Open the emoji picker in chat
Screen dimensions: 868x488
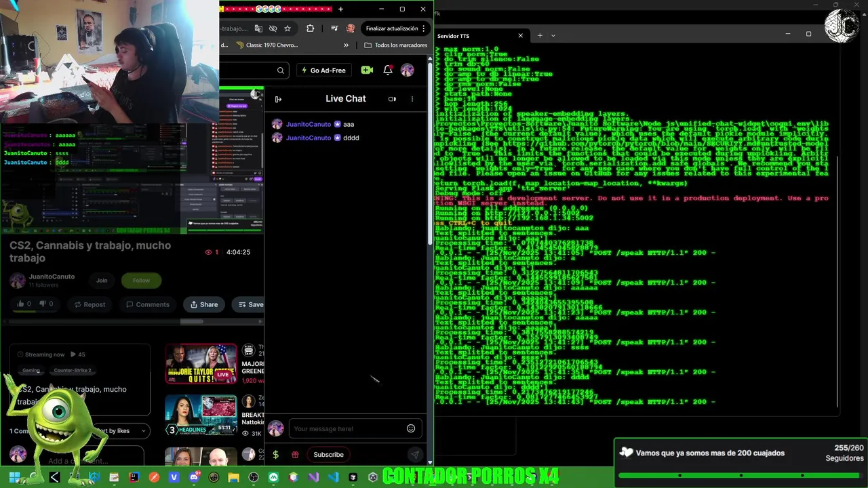pyautogui.click(x=411, y=428)
